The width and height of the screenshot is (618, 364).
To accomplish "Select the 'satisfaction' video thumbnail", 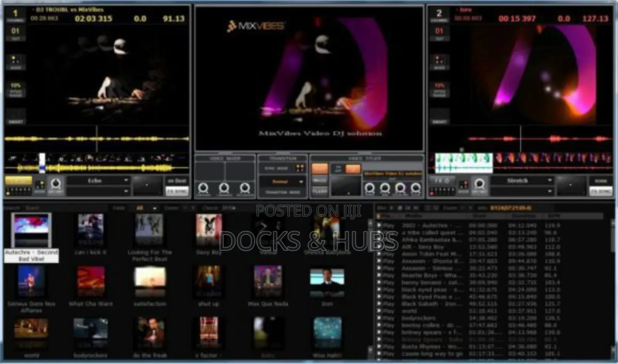I will (x=150, y=282).
